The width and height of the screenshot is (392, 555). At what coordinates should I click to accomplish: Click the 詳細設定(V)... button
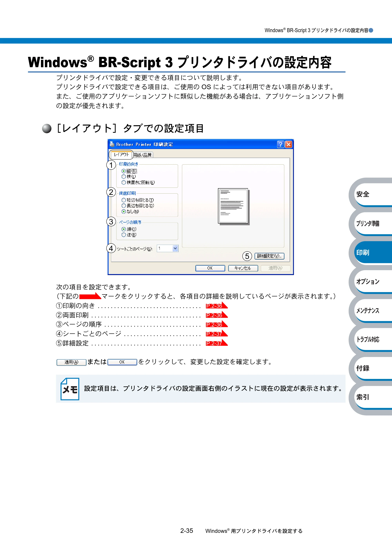click(x=269, y=256)
